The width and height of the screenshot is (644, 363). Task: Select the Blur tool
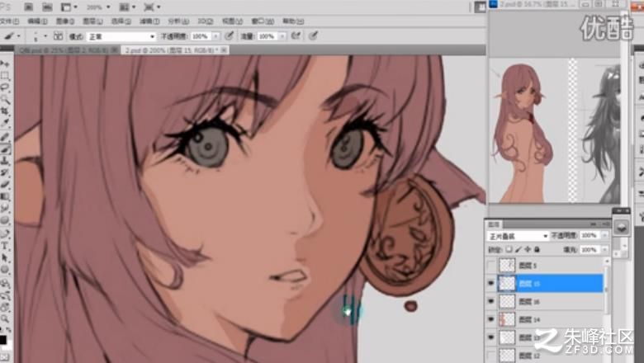5,209
